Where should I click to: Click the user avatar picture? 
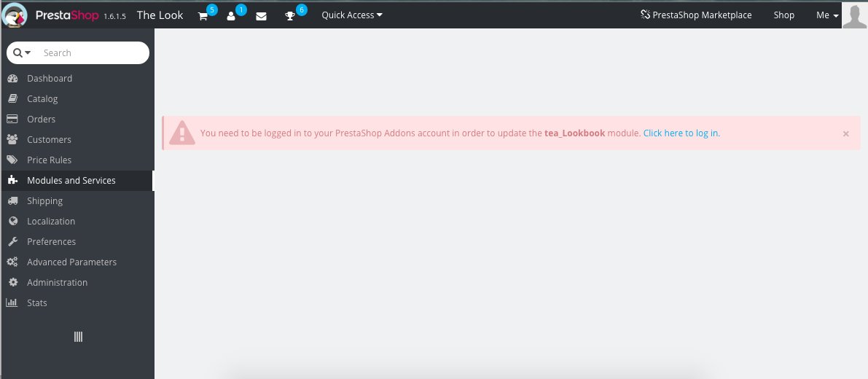tap(855, 15)
